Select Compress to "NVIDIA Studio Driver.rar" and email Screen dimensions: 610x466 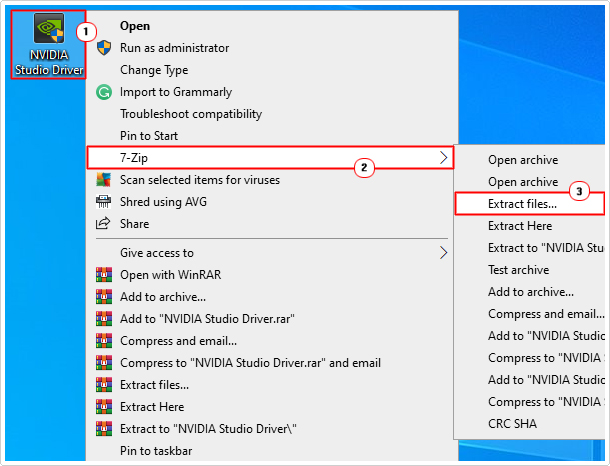coord(251,363)
